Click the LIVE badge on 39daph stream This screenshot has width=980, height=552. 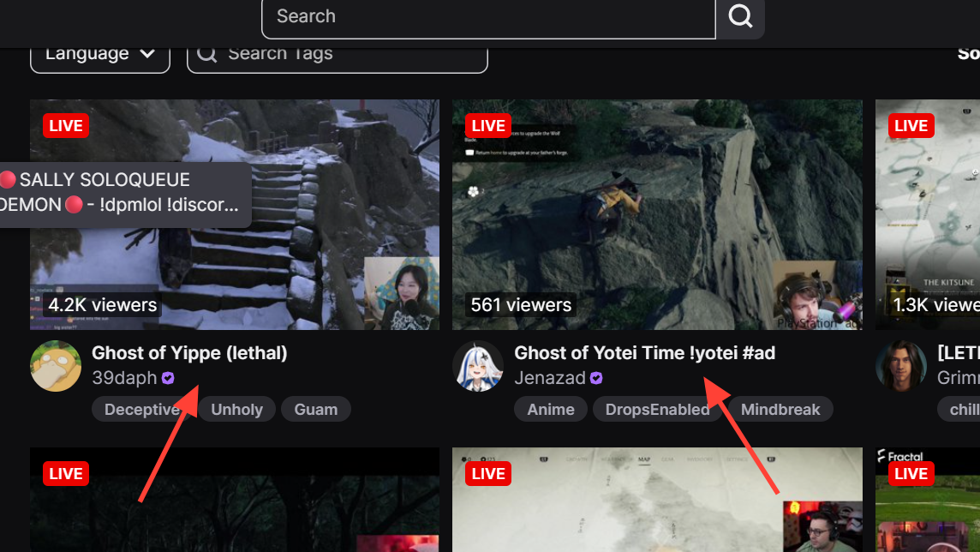click(66, 126)
